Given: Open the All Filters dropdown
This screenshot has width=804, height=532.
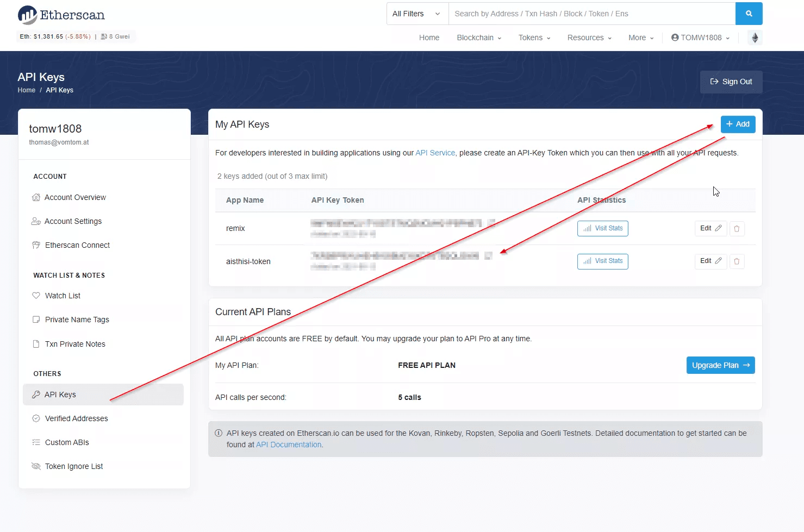Looking at the screenshot, I should (417, 14).
